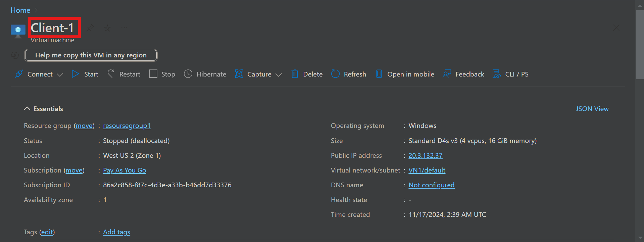Click the Copilot icon beside the VM copy prompt

(15, 55)
